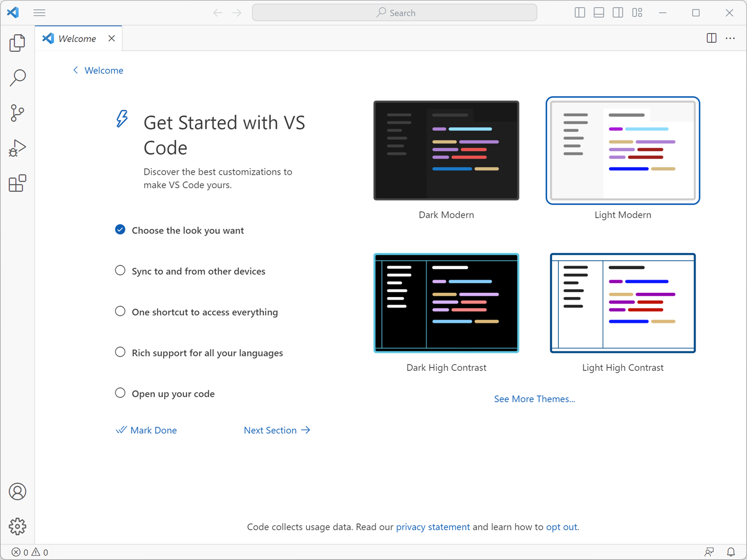Open the Explorer view in activity bar
This screenshot has width=747, height=560.
point(17,43)
